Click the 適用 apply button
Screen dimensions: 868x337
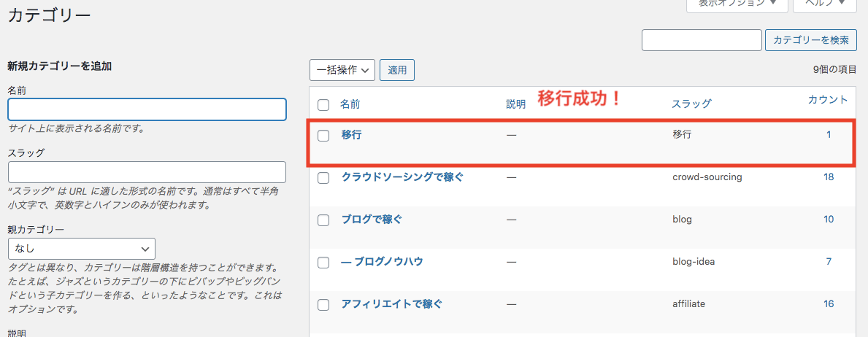397,70
